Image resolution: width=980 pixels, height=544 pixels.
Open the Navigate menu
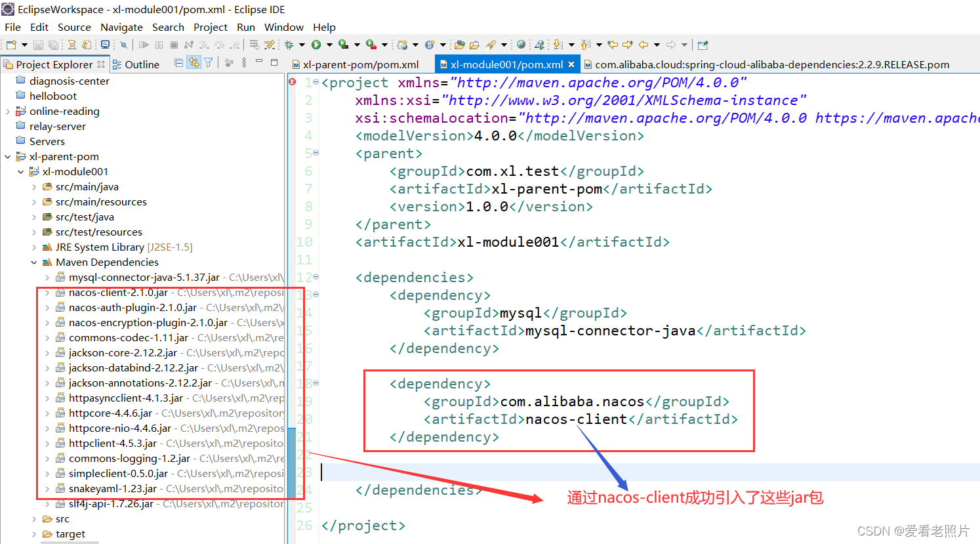pyautogui.click(x=121, y=27)
